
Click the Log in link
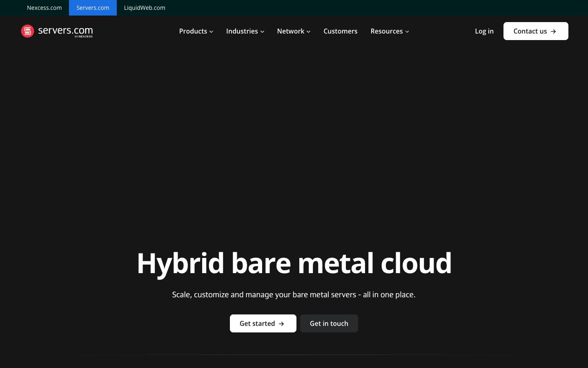(x=484, y=31)
